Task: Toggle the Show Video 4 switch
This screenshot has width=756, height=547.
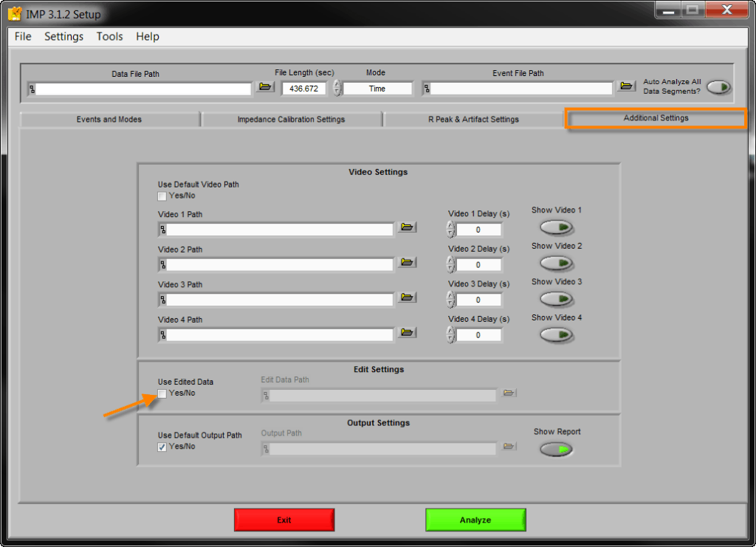Action: pyautogui.click(x=557, y=335)
